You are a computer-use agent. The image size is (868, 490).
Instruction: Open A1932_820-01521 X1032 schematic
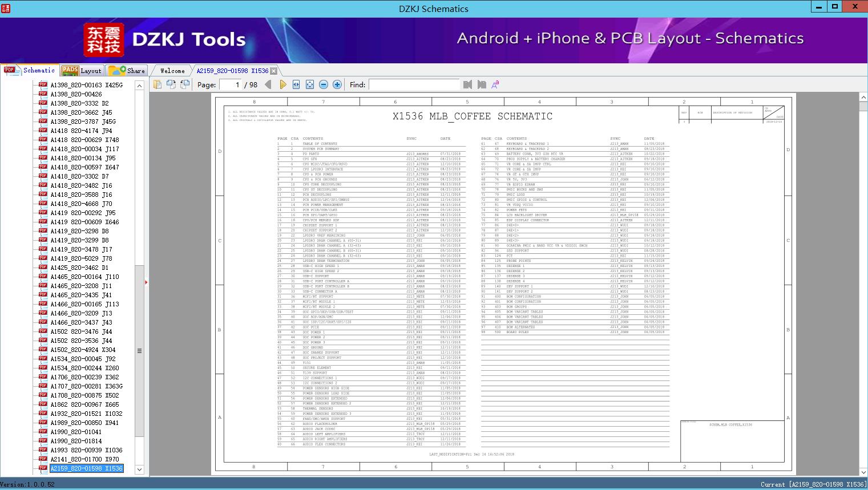(86, 414)
